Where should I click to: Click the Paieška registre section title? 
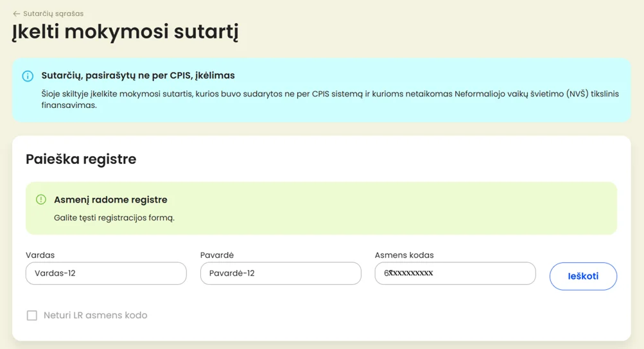[81, 159]
